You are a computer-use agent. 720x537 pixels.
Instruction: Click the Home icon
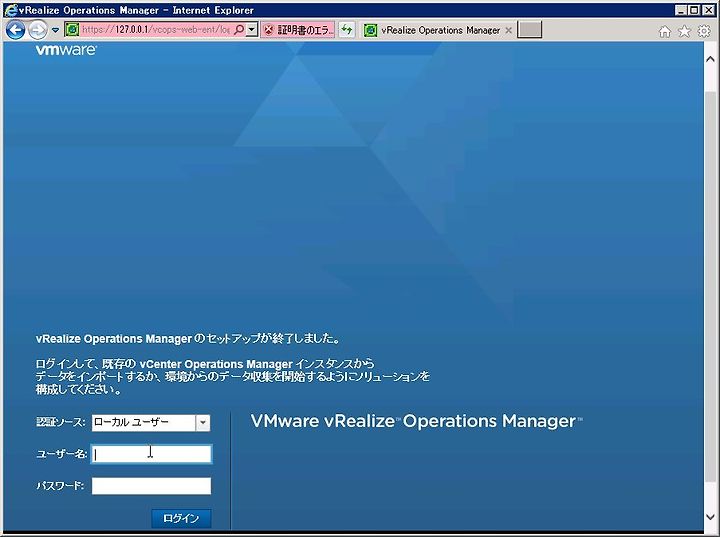tap(664, 31)
